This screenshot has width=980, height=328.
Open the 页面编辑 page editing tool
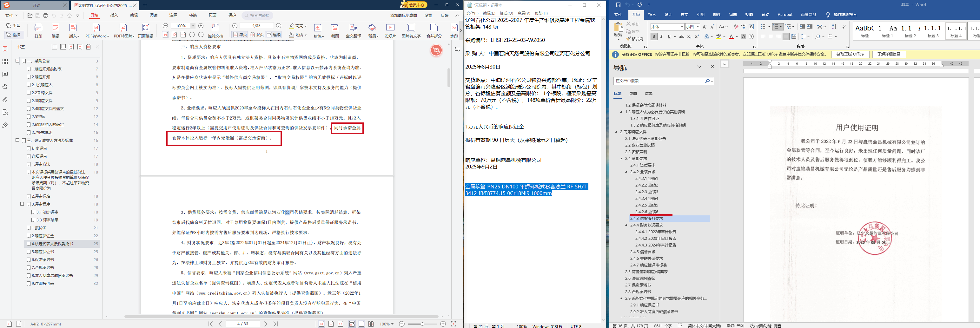click(x=145, y=30)
